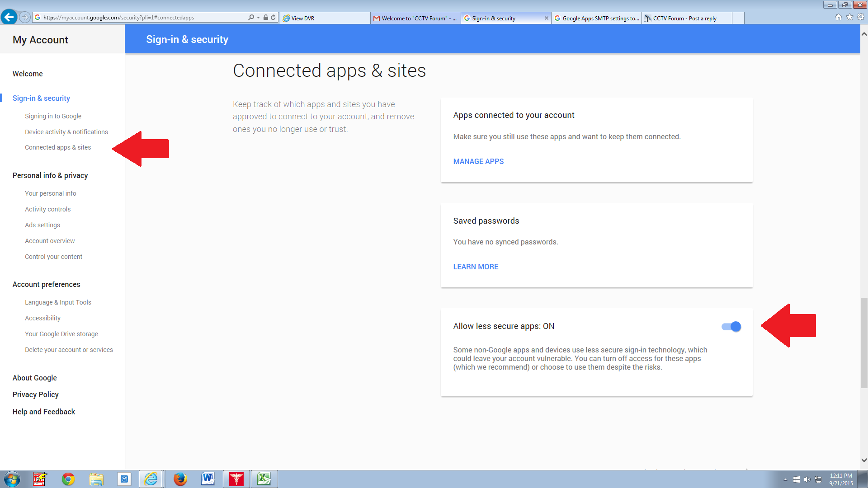Open Firefox from the taskbar

coord(180,479)
